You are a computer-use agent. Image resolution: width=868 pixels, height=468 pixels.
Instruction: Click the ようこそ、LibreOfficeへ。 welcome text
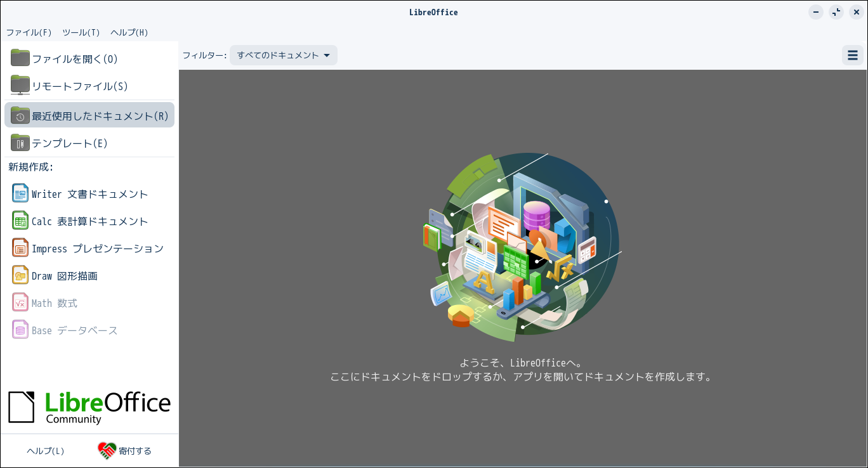tap(521, 363)
